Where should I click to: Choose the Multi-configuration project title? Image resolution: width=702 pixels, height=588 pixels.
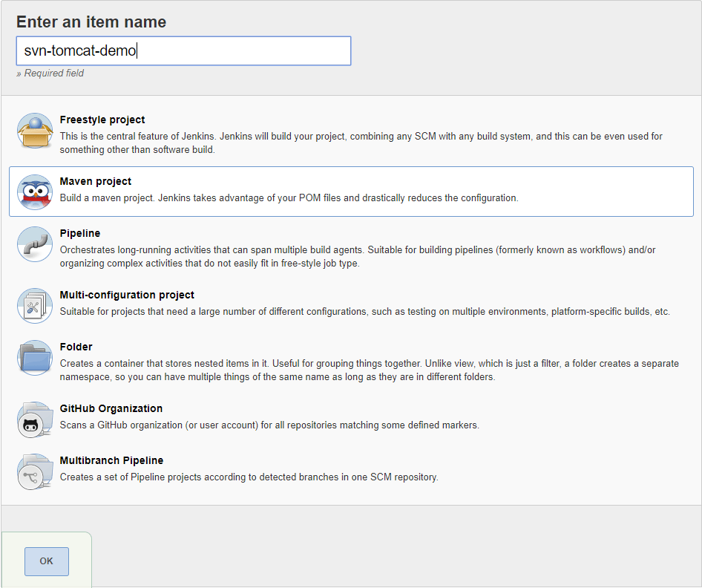(x=127, y=295)
